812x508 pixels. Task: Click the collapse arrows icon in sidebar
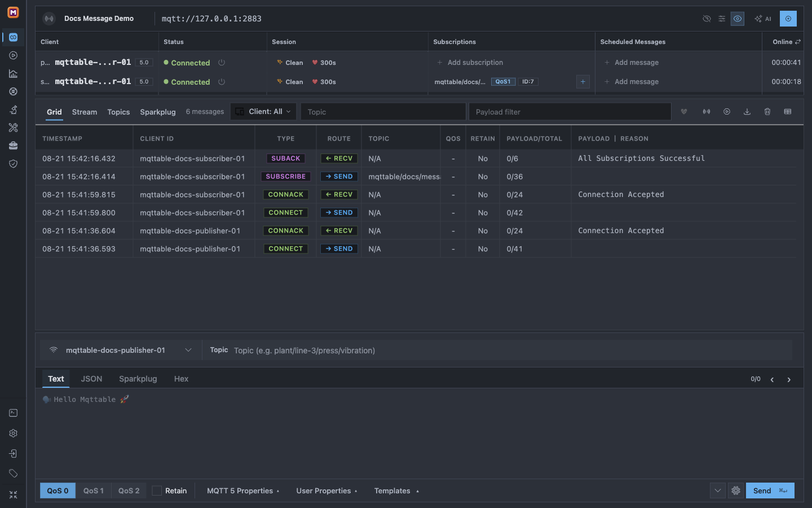coord(13,494)
